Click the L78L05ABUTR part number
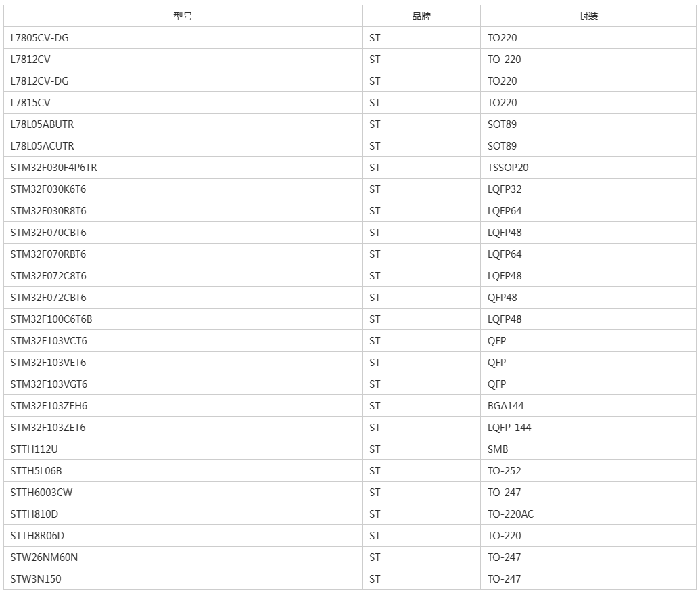Screen dimensions: 700x592 tap(42, 124)
